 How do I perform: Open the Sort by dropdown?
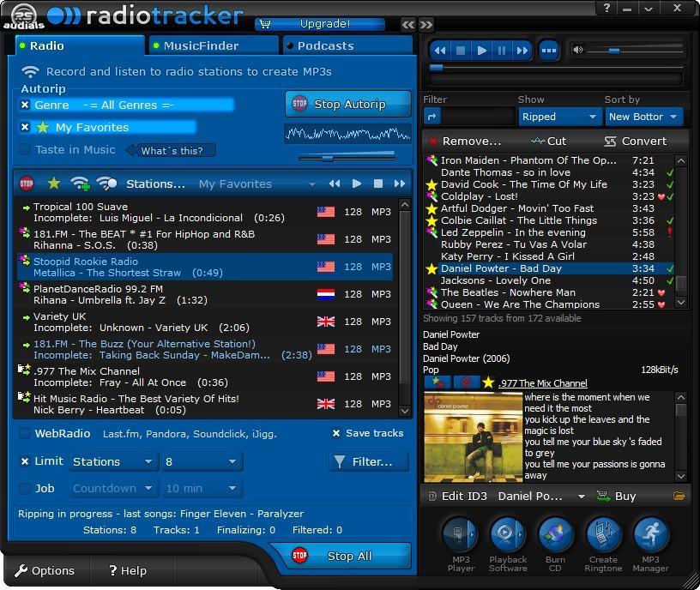643,117
